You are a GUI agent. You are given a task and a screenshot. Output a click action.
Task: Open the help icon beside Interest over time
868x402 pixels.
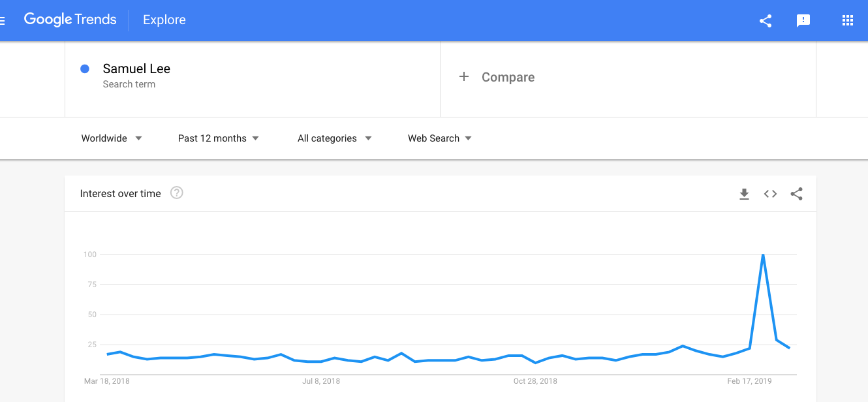click(x=176, y=193)
